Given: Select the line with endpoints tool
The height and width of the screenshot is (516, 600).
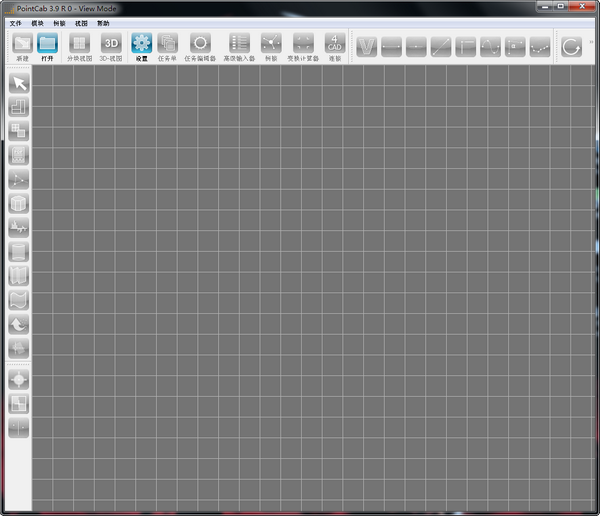Looking at the screenshot, I should [x=391, y=47].
